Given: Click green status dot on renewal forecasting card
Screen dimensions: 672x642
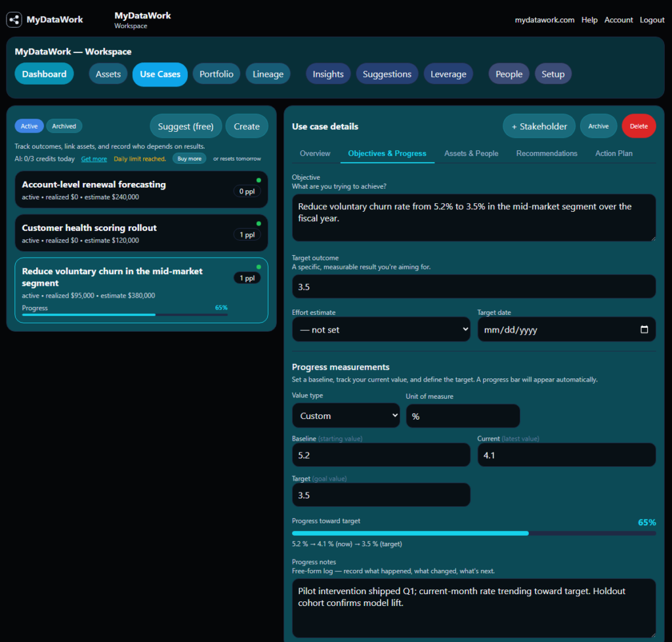Looking at the screenshot, I should (x=259, y=180).
